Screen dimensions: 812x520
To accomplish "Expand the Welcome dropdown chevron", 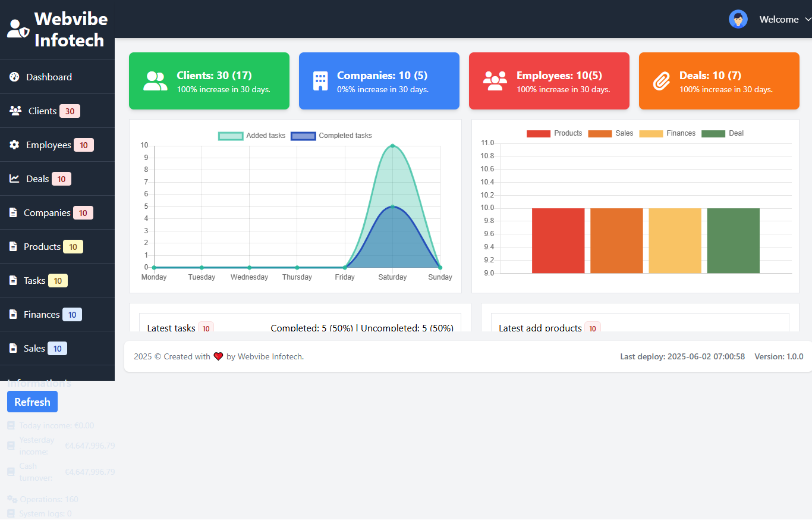I will tap(808, 19).
